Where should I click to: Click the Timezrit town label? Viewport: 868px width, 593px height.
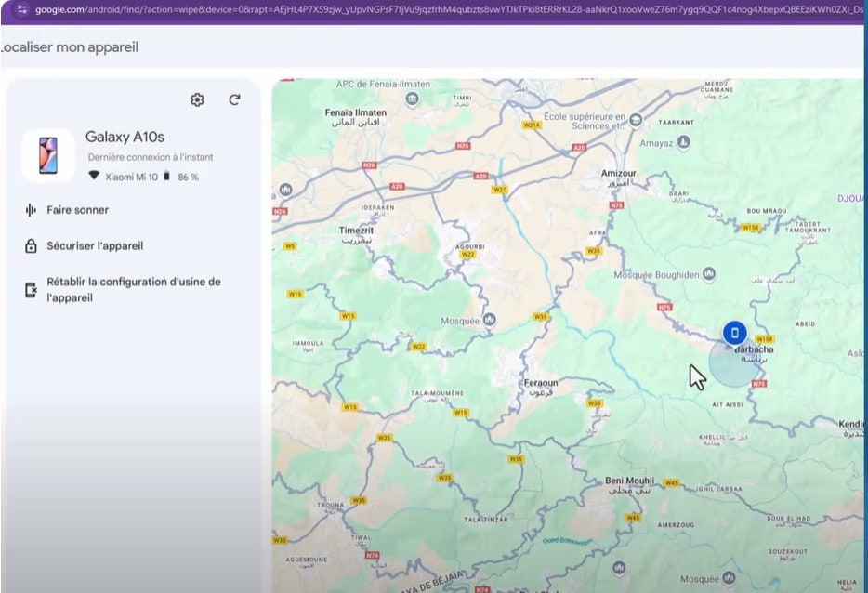pos(356,231)
